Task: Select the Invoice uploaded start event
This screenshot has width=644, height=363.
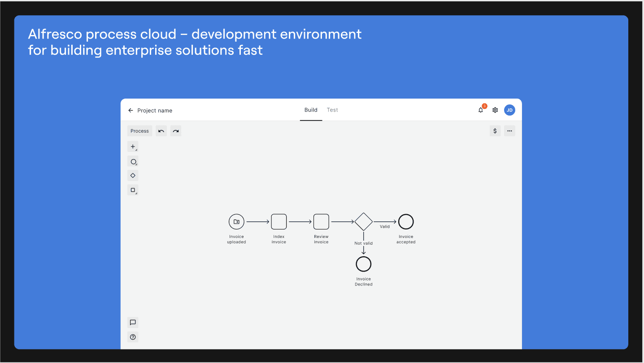Action: point(236,221)
